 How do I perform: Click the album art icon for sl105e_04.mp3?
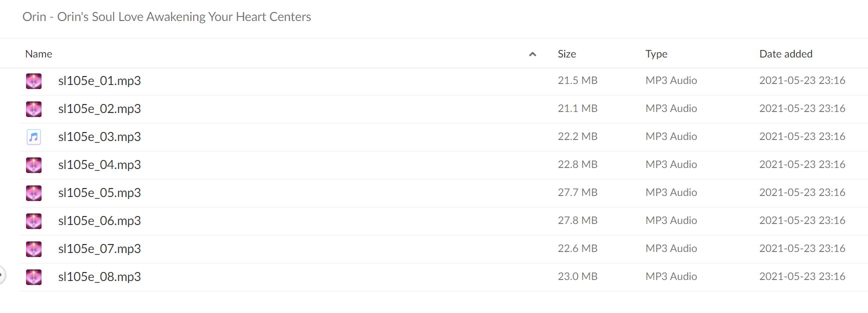[34, 165]
